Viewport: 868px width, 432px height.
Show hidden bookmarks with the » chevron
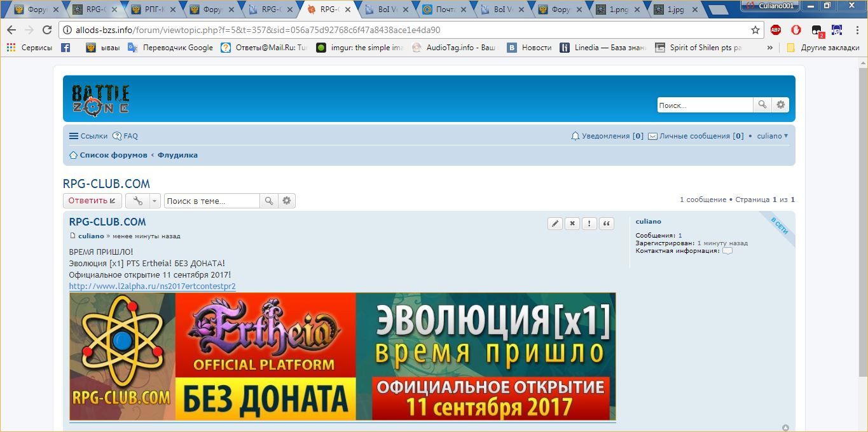pos(770,48)
